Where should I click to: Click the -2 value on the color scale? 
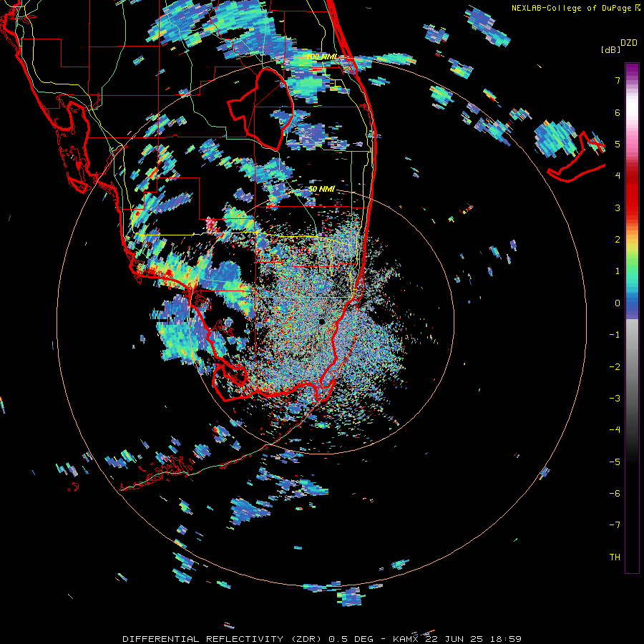pyautogui.click(x=615, y=367)
